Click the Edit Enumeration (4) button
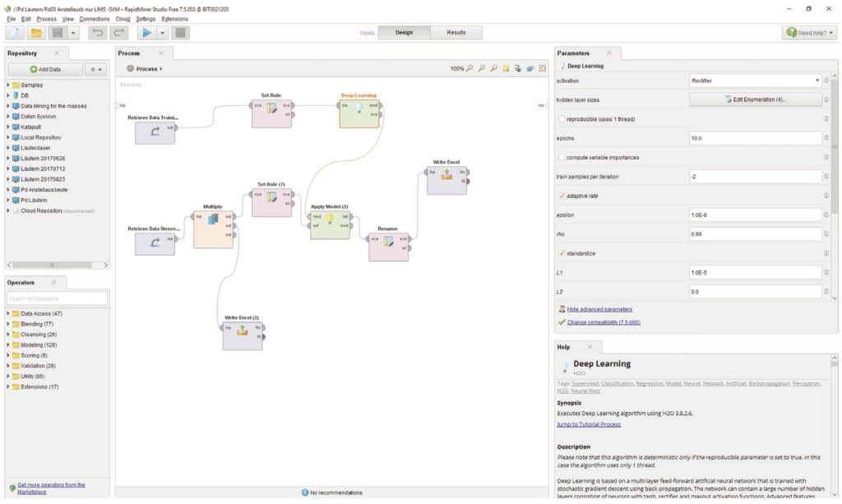 point(755,99)
